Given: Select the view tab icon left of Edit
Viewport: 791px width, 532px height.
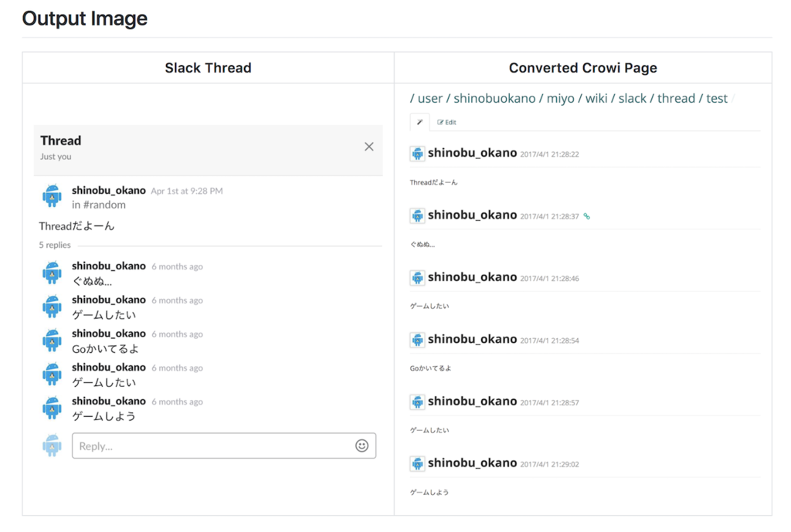Looking at the screenshot, I should (419, 122).
